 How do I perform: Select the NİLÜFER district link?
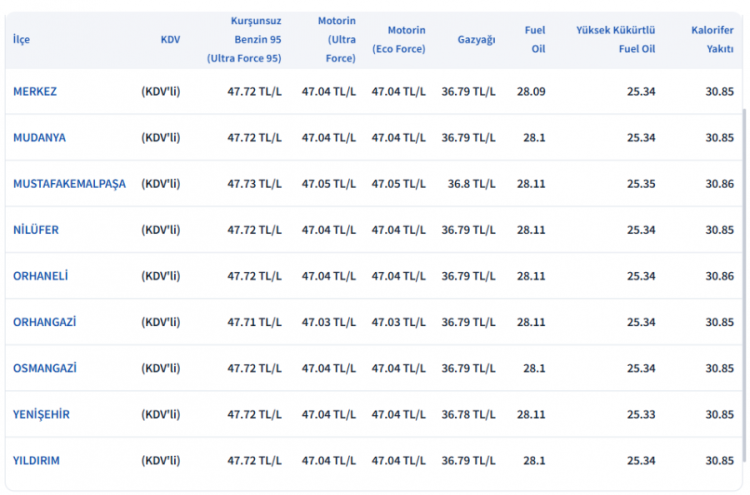point(36,230)
